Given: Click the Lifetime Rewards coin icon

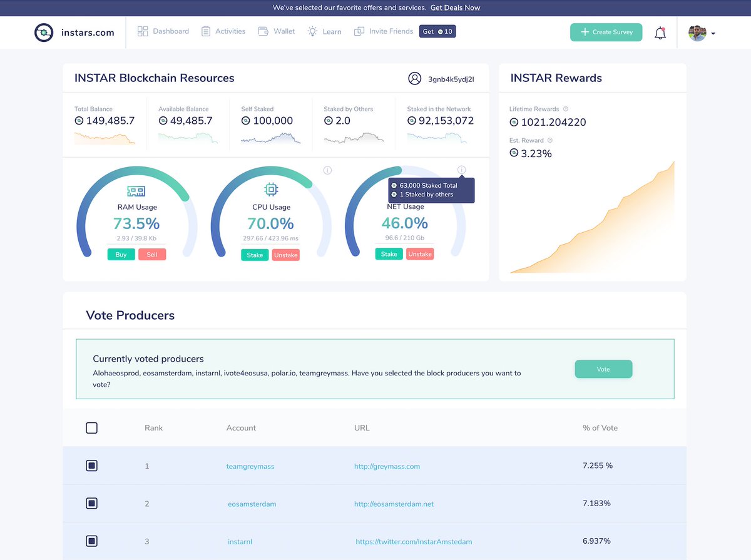Looking at the screenshot, I should (514, 122).
